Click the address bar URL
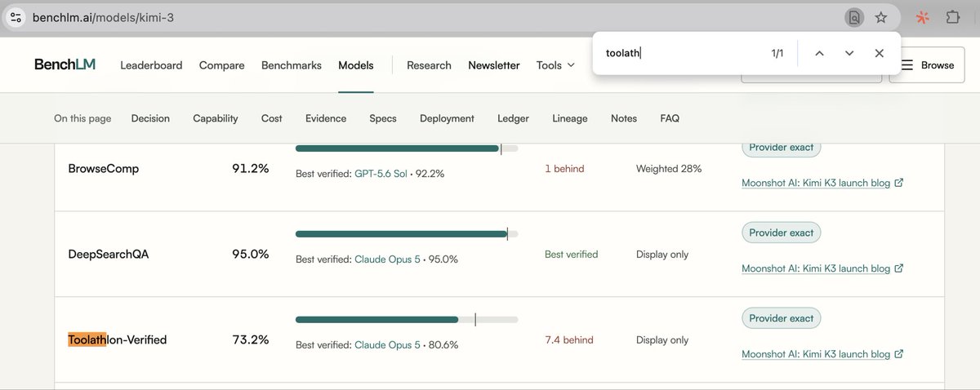The width and height of the screenshot is (980, 390). click(x=103, y=17)
